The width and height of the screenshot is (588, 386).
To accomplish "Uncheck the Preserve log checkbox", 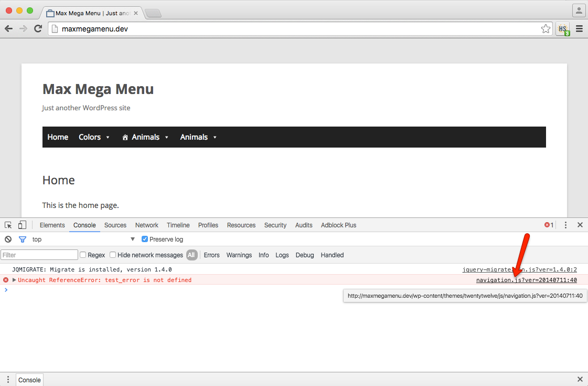I will tap(144, 239).
